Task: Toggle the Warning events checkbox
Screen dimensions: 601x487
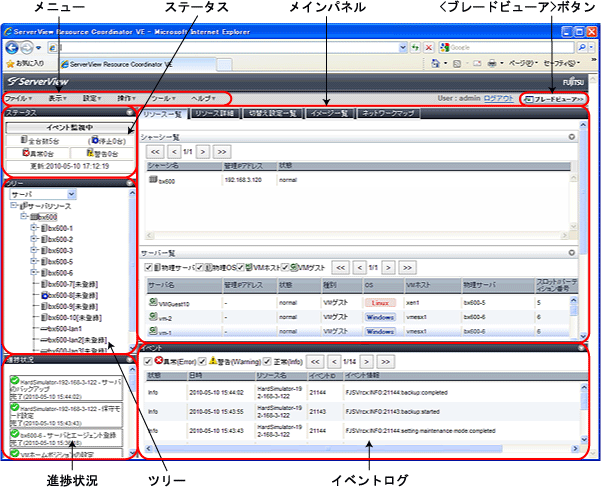Action: [x=202, y=361]
